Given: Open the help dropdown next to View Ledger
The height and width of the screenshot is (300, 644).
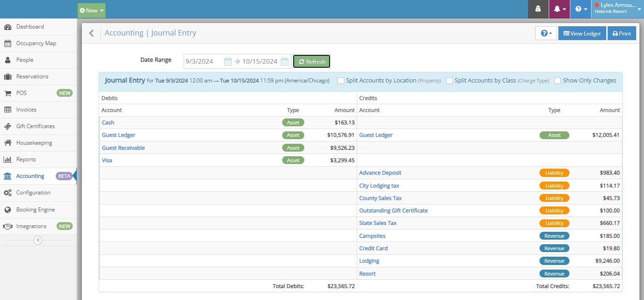Looking at the screenshot, I should point(546,33).
